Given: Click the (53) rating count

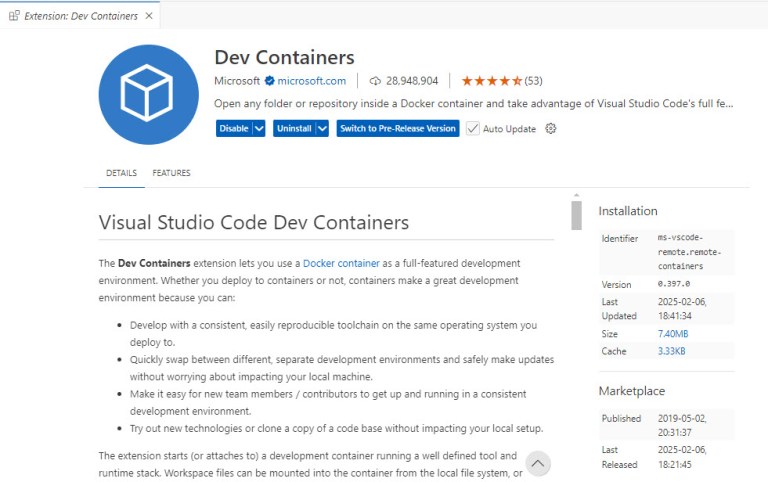Looking at the screenshot, I should point(533,81).
